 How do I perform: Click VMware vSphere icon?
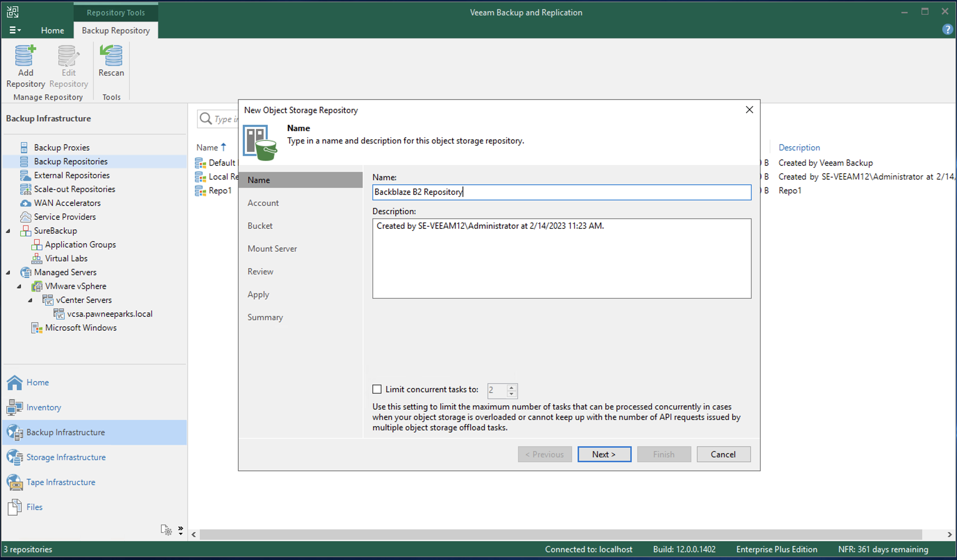pyautogui.click(x=36, y=286)
